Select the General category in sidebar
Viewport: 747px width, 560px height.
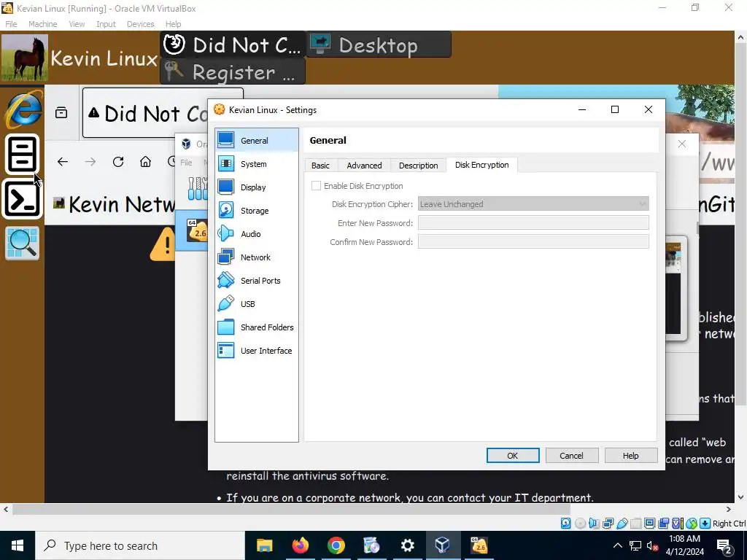(256, 141)
